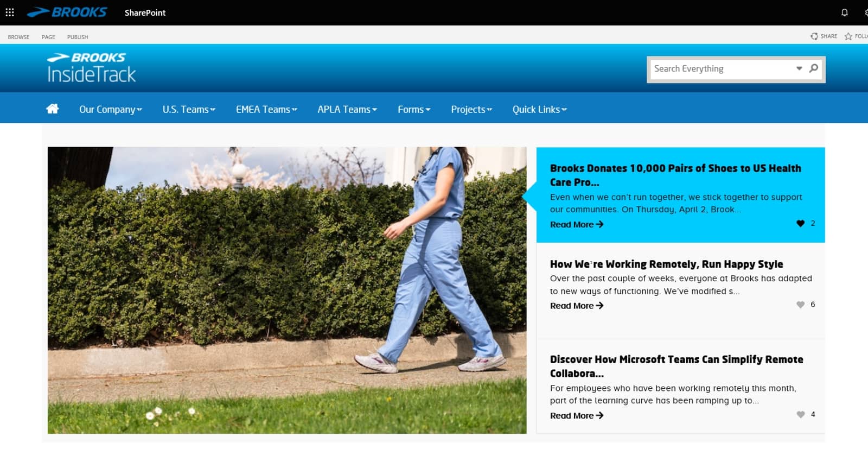Click the featured nurse walking photo

(287, 290)
